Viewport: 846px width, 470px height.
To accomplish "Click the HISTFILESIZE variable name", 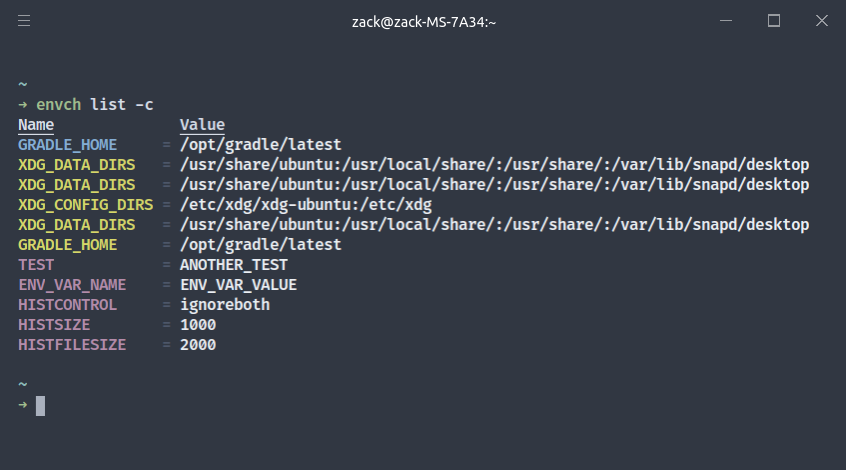I will [72, 344].
